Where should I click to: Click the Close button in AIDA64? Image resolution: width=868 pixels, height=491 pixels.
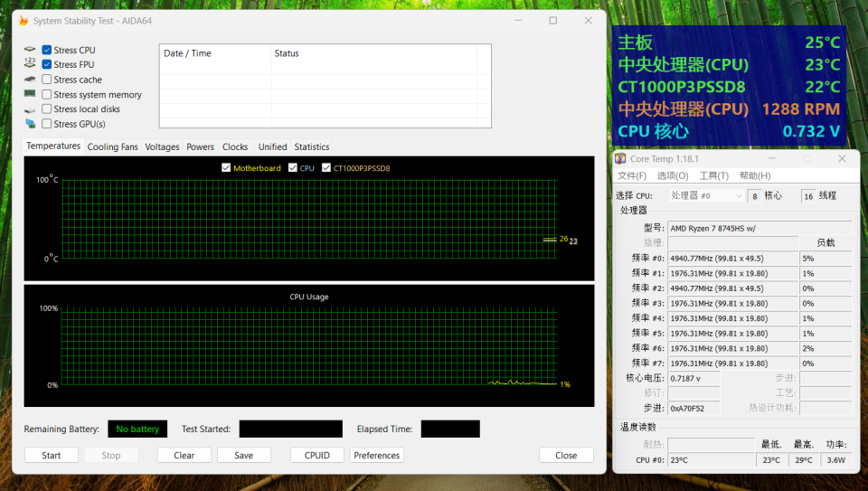click(566, 455)
